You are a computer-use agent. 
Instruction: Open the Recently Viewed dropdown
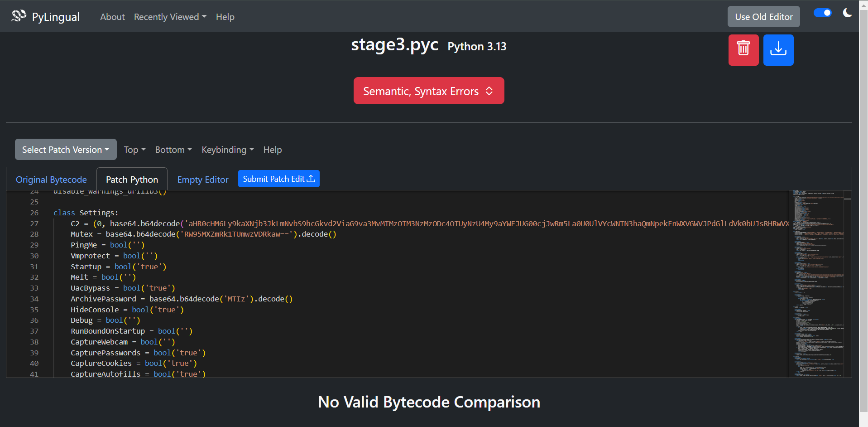[170, 17]
